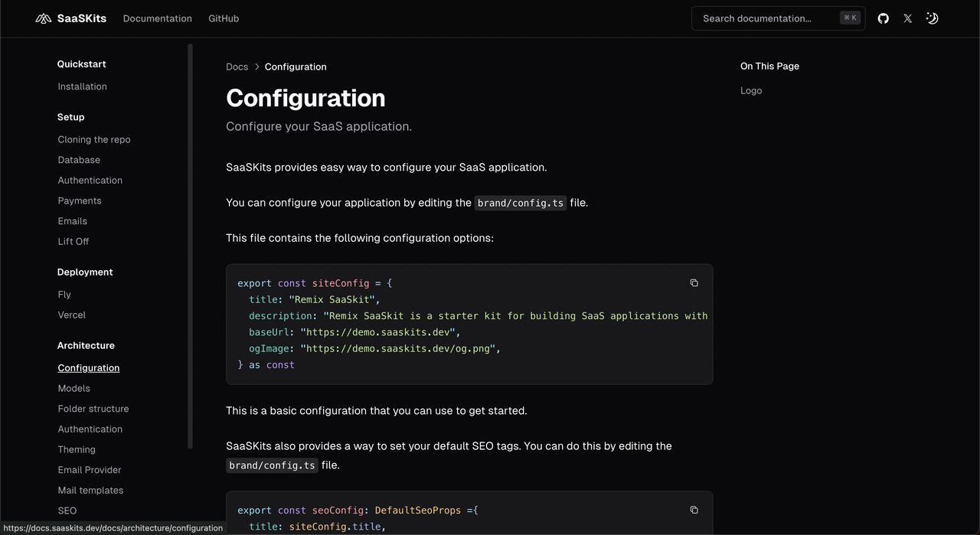Open the GitHub text nav item
This screenshot has width=980, height=535.
click(x=224, y=18)
